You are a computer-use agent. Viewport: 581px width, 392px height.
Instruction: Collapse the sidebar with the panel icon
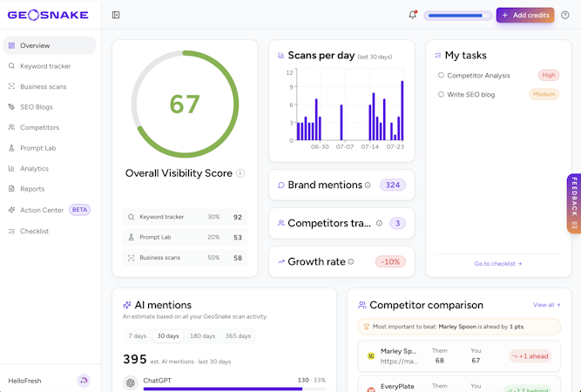(116, 15)
